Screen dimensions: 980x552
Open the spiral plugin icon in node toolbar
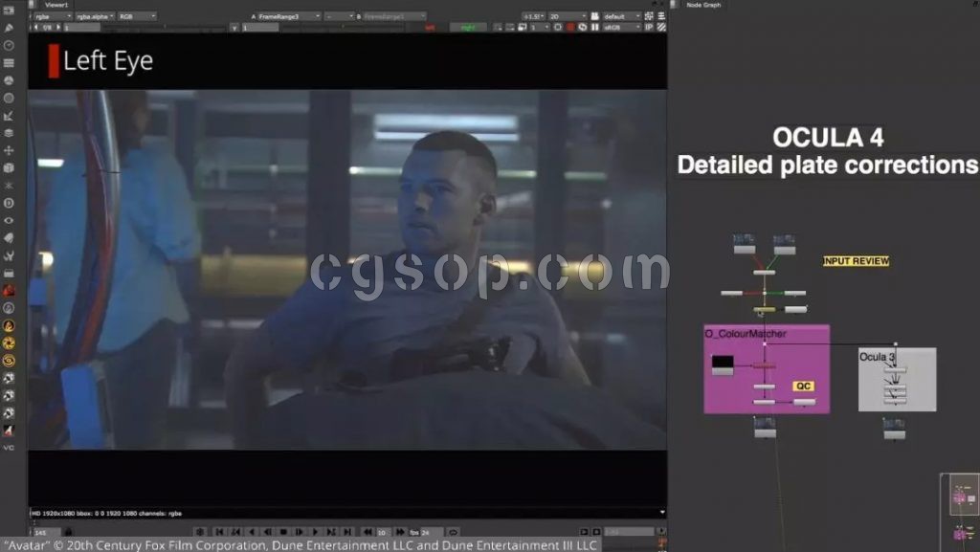(9, 361)
